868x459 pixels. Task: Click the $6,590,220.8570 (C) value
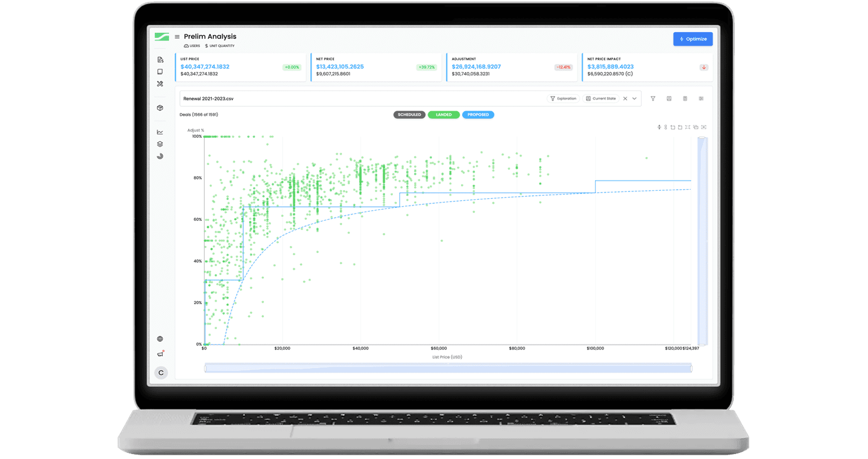coord(610,74)
